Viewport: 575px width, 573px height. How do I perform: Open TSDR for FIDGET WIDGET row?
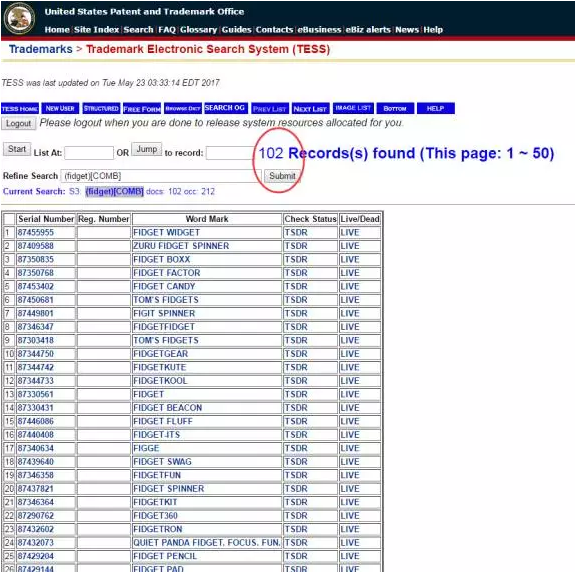tap(296, 232)
